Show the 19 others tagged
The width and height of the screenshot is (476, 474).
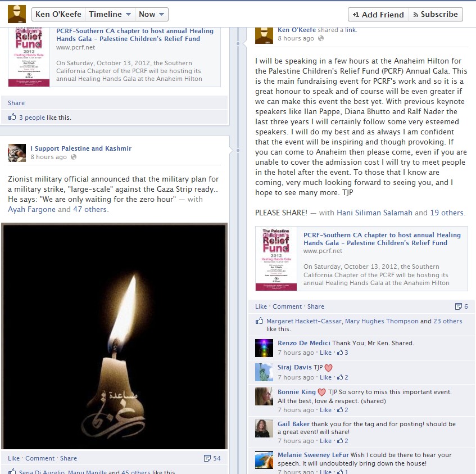[447, 213]
